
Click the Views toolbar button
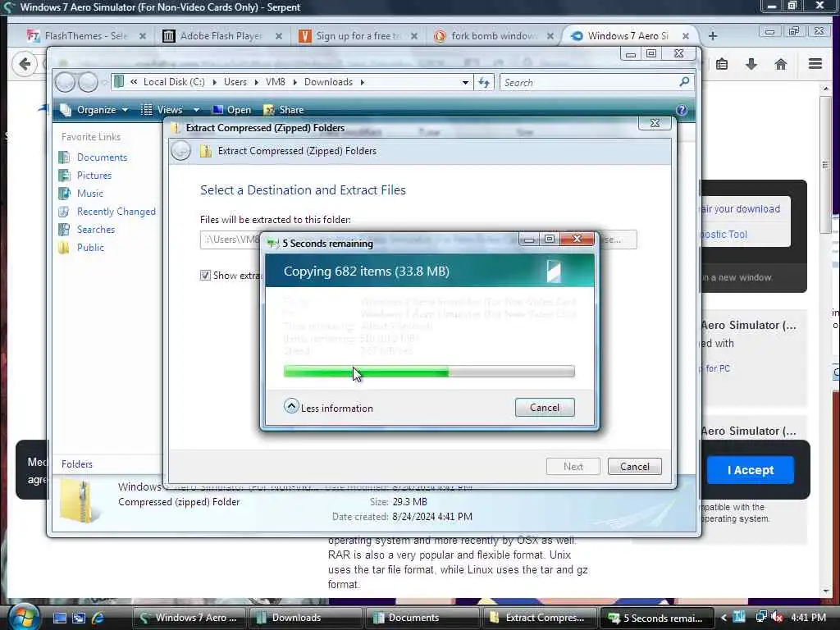tap(162, 110)
